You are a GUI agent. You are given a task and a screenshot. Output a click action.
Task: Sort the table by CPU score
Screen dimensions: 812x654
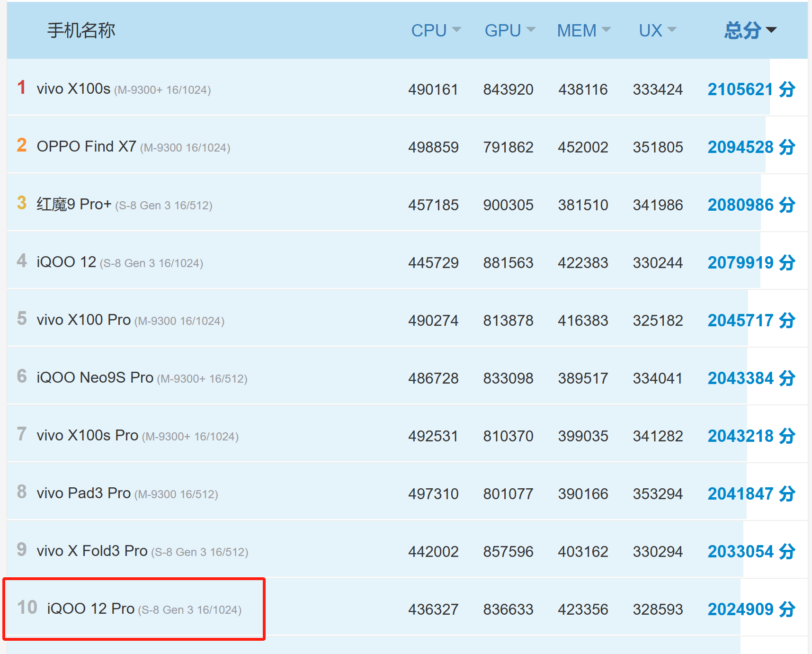pos(436,30)
